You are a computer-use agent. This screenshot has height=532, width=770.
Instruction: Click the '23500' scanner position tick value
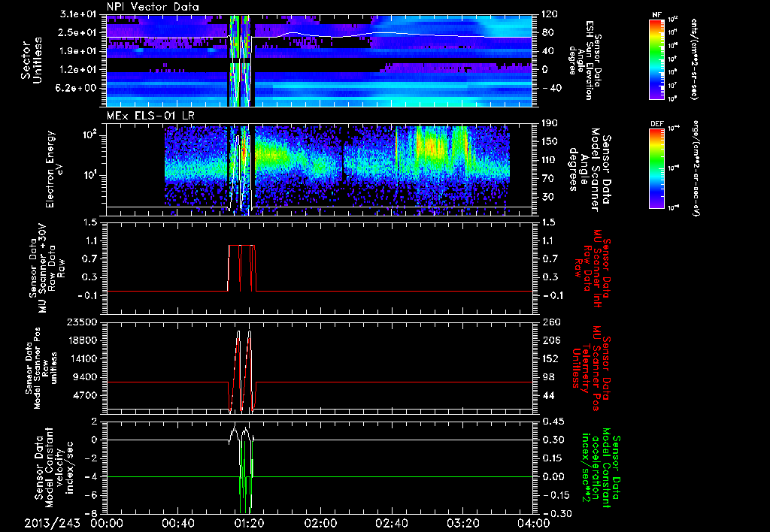click(x=82, y=322)
